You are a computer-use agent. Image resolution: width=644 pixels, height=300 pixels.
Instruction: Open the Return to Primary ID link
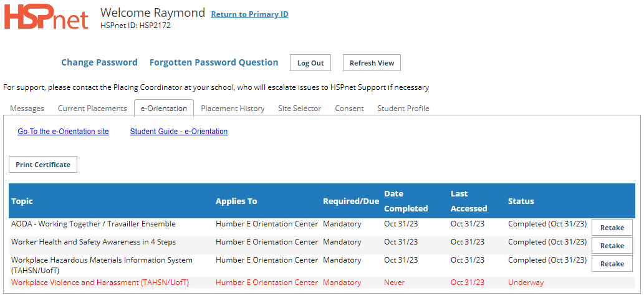coord(250,14)
